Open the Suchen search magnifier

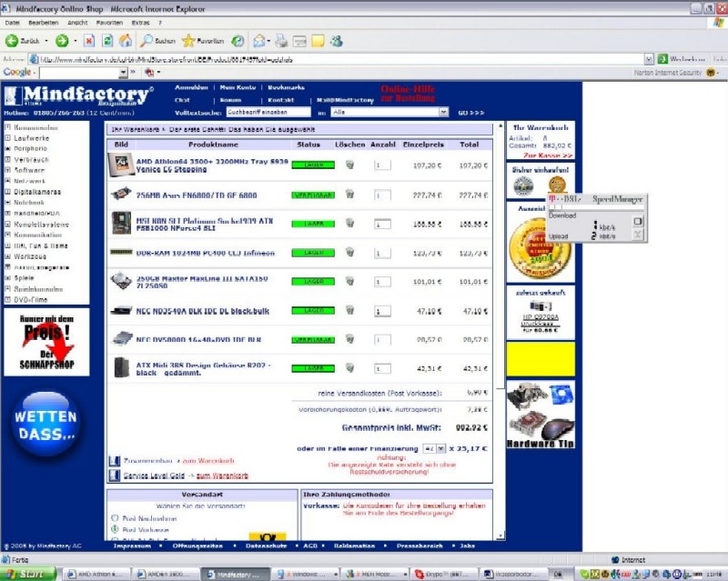click(x=158, y=41)
